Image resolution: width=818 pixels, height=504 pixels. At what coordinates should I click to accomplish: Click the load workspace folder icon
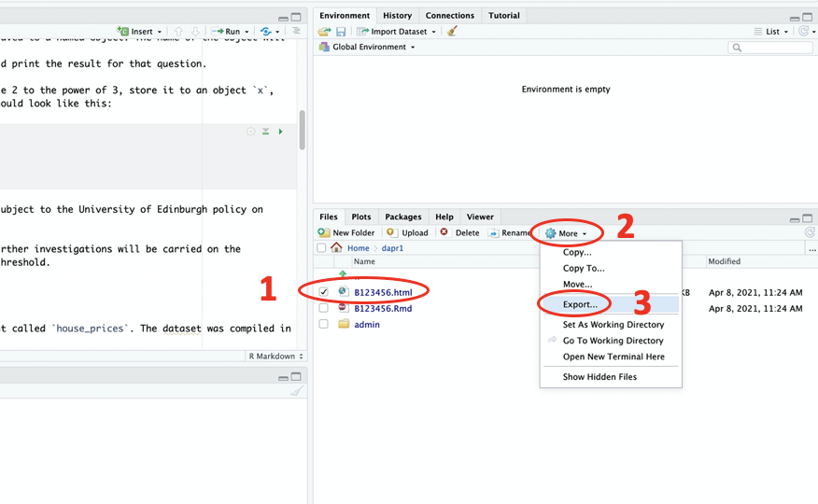coord(325,32)
